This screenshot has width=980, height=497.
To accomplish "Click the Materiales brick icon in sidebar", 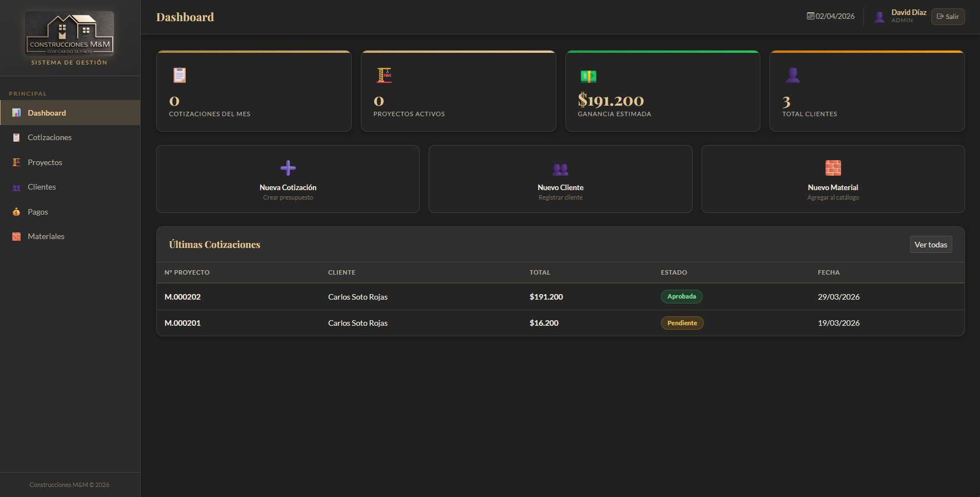I will tap(17, 236).
